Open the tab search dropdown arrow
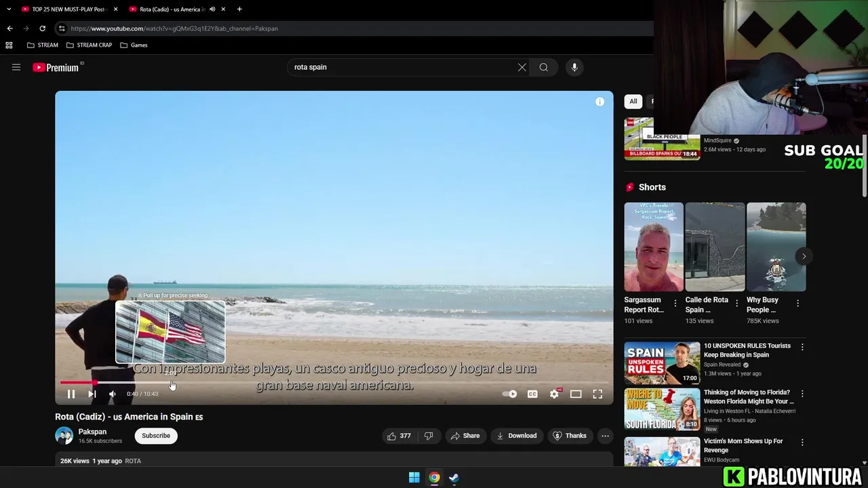 pyautogui.click(x=9, y=9)
